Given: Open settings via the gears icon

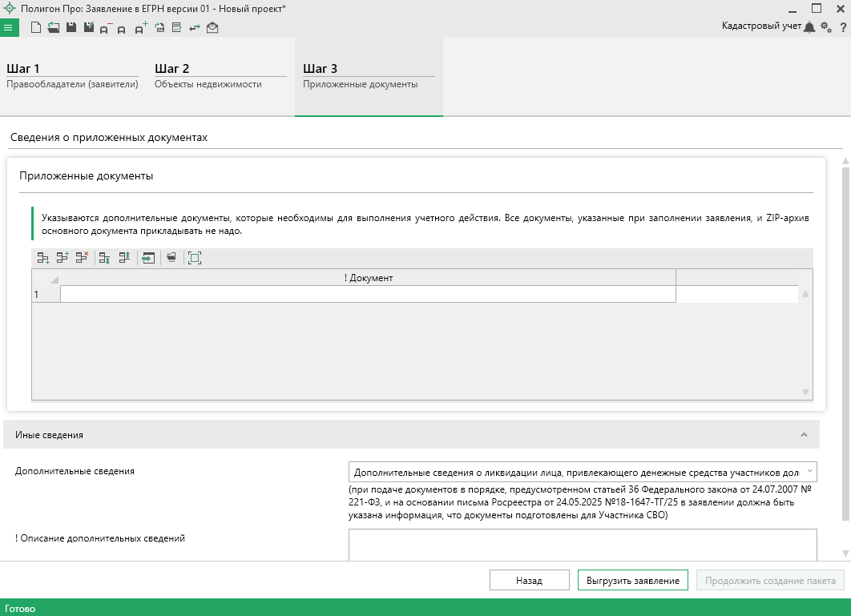Looking at the screenshot, I should [x=826, y=27].
